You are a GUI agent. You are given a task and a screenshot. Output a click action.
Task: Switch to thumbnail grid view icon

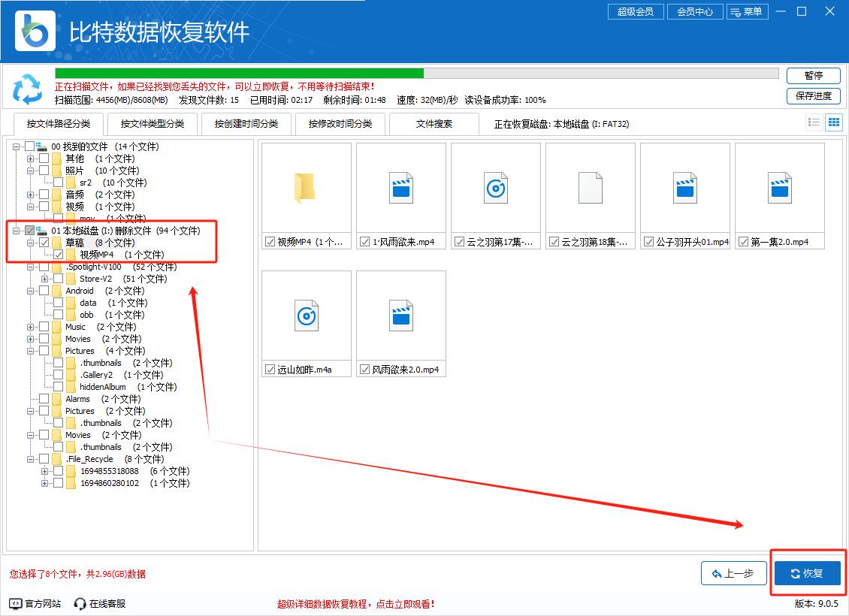833,122
